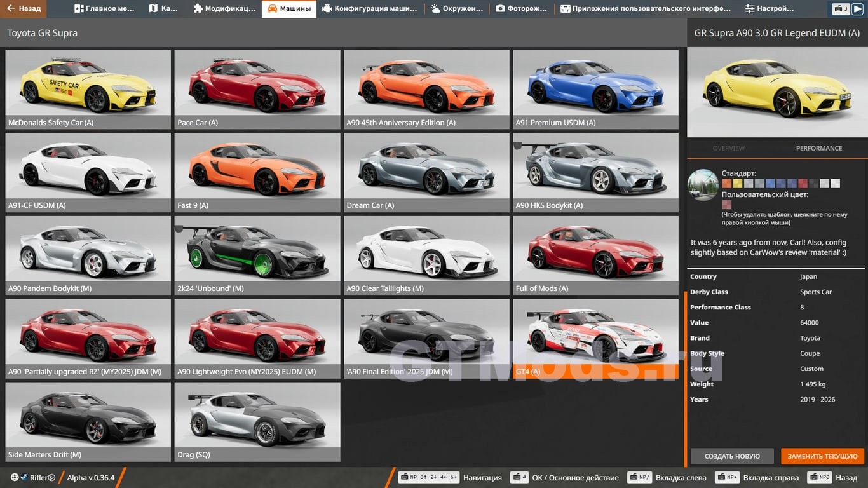
Task: Click the СОЗДАТЬ НОВУЮ button
Action: (x=732, y=456)
